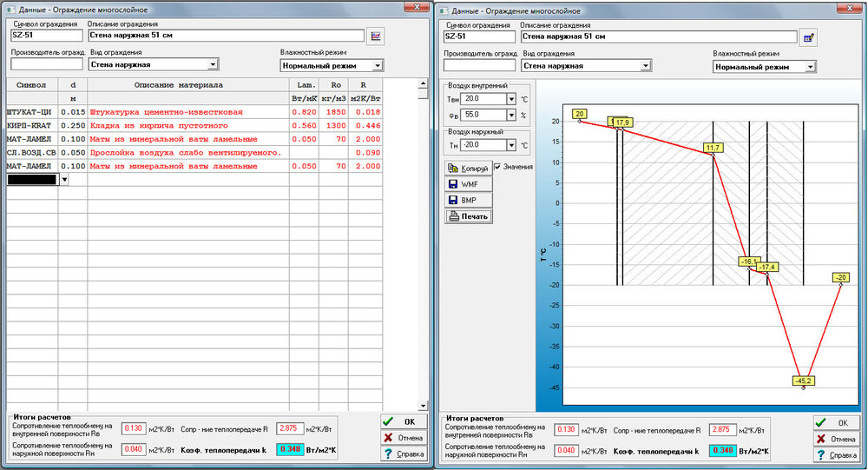Viewport: 868px width, 470px height.
Task: Save the chart as WMF
Action: click(x=468, y=184)
